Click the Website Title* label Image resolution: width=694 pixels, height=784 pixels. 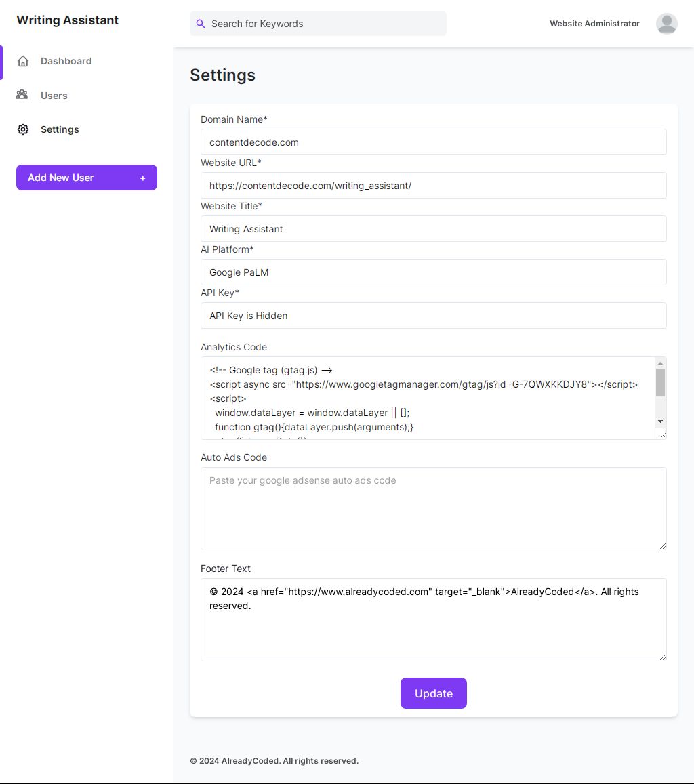232,206
